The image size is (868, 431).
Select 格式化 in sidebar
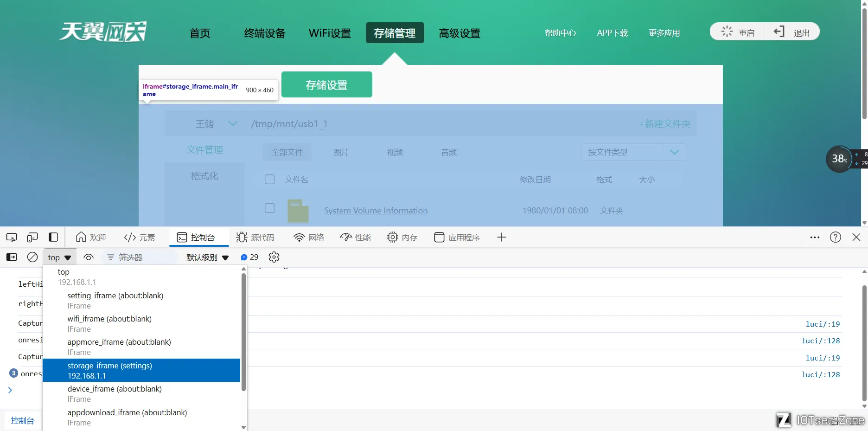point(204,176)
